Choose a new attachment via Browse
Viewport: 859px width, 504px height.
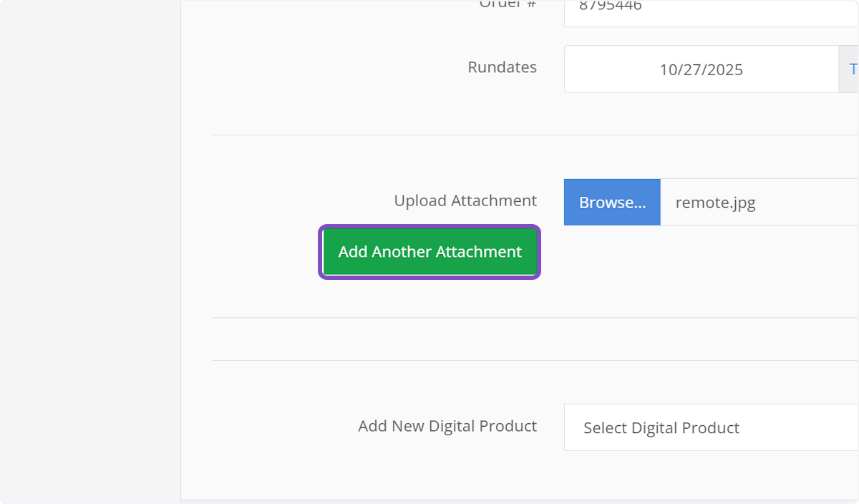(612, 202)
